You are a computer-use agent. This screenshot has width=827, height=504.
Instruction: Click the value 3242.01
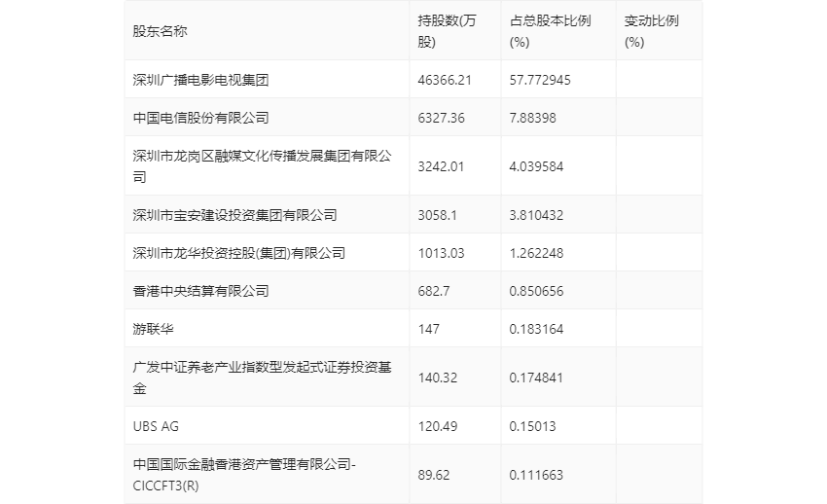441,166
